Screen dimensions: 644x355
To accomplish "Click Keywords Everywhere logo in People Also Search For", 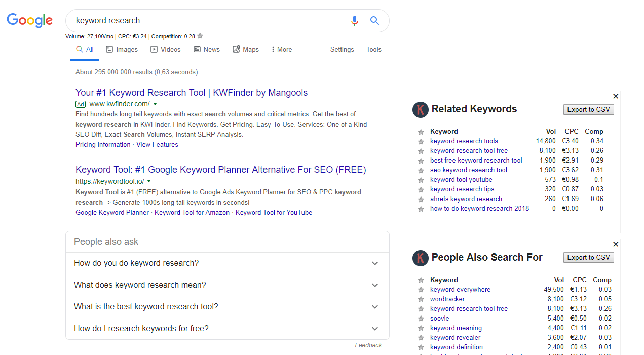I will pos(421,258).
